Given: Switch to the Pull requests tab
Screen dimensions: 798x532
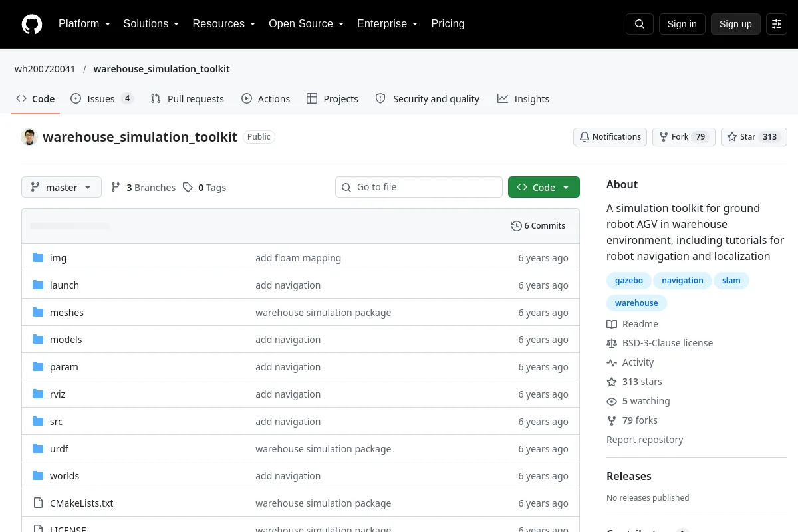Looking at the screenshot, I should 188,99.
